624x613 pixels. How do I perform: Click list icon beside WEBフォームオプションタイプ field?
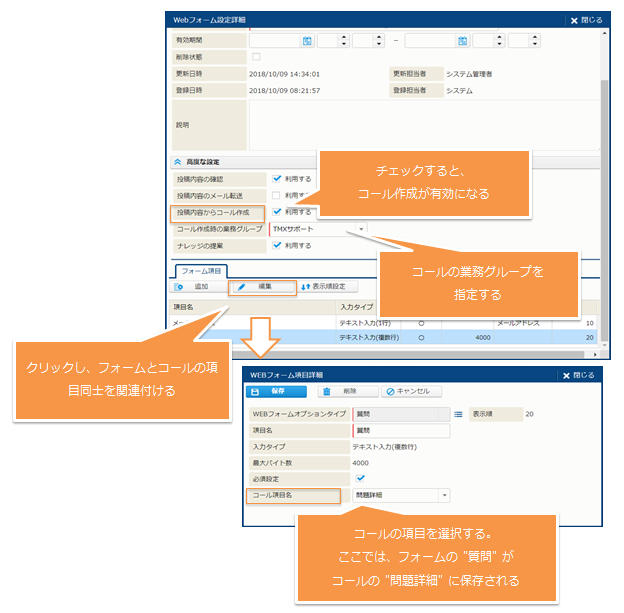pyautogui.click(x=458, y=412)
